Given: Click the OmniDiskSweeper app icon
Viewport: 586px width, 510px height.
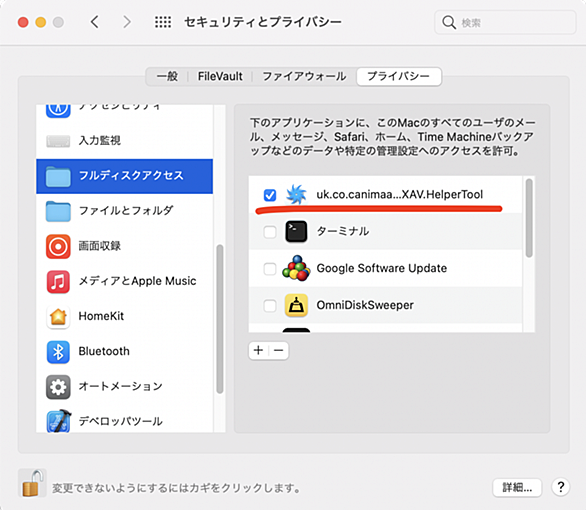Looking at the screenshot, I should click(x=296, y=305).
